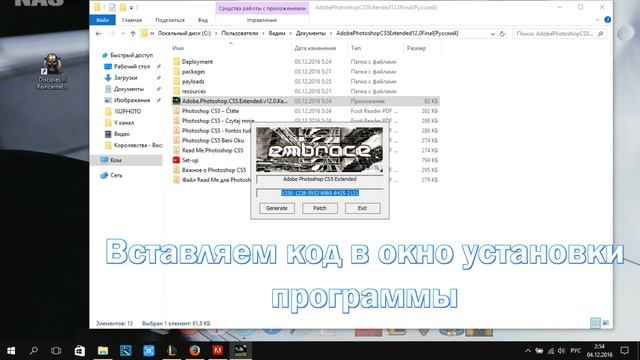Viewport: 640px width, 360px height.
Task: Open red Adobe installer taskbar icon
Action: pyautogui.click(x=218, y=351)
